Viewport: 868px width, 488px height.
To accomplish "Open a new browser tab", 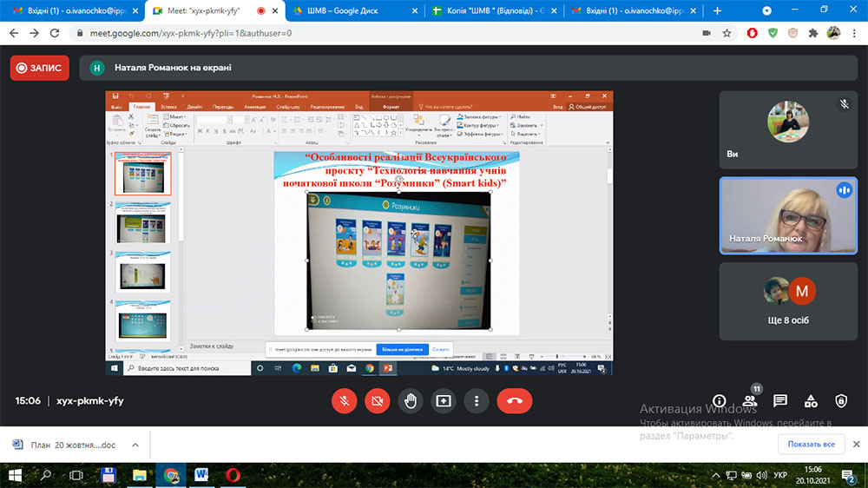I will tap(718, 10).
